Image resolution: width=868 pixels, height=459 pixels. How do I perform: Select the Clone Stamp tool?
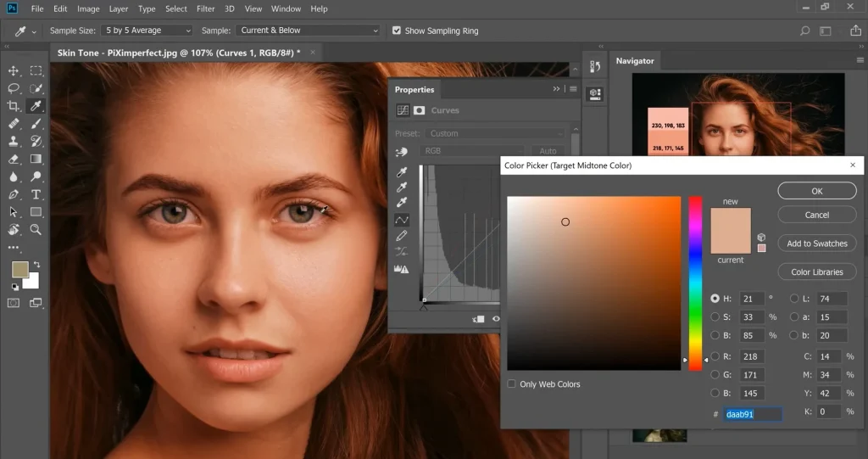click(x=14, y=142)
